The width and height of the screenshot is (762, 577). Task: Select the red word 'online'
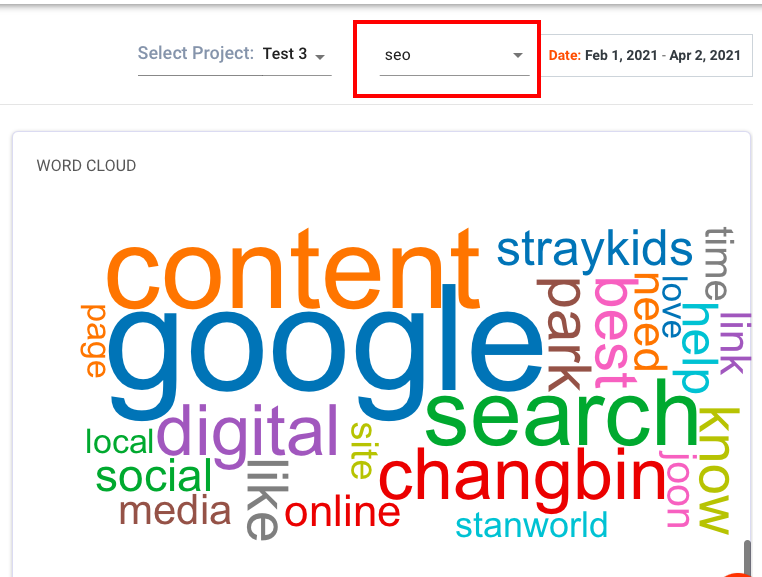[342, 512]
